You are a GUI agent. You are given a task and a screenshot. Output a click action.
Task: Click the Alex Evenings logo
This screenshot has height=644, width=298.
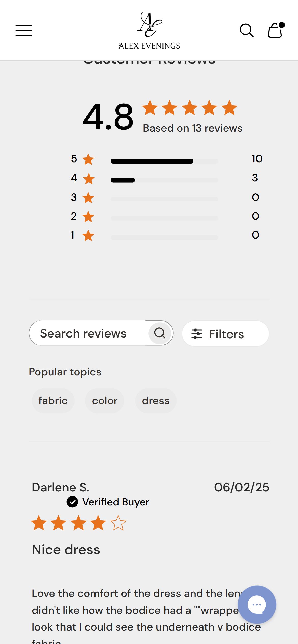coord(149,31)
